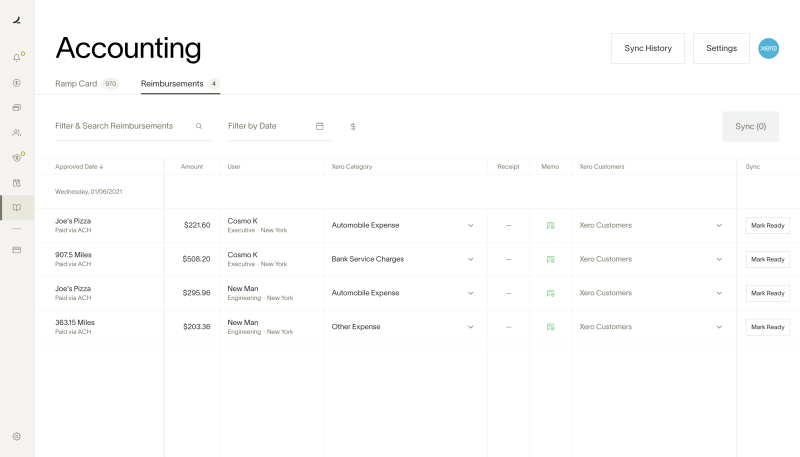The image size is (800, 457).
Task: Click the 363.15 Miles reimbursement name
Action: (75, 322)
